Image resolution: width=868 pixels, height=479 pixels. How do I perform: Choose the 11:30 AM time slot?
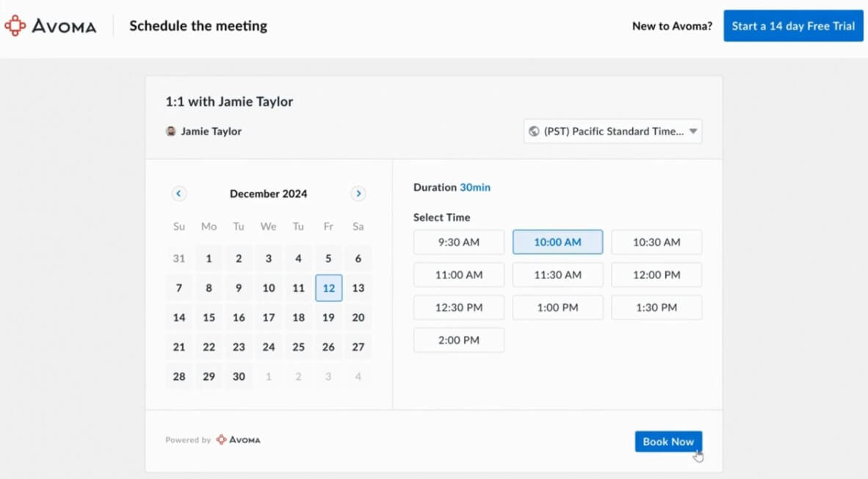557,275
